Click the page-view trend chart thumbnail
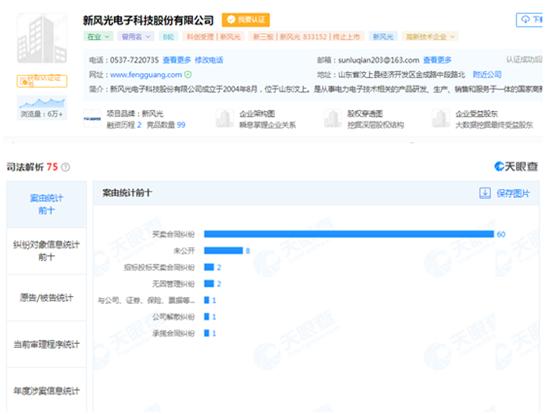 click(x=42, y=103)
